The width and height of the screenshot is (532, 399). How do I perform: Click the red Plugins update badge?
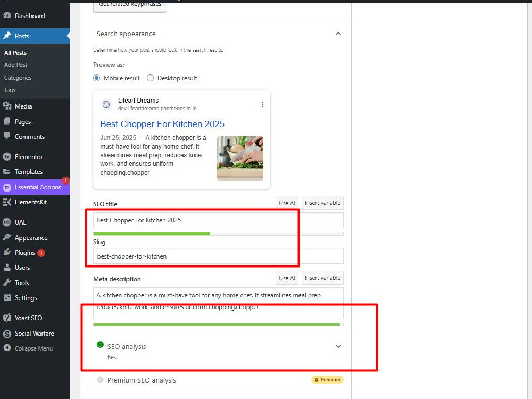[x=41, y=253]
